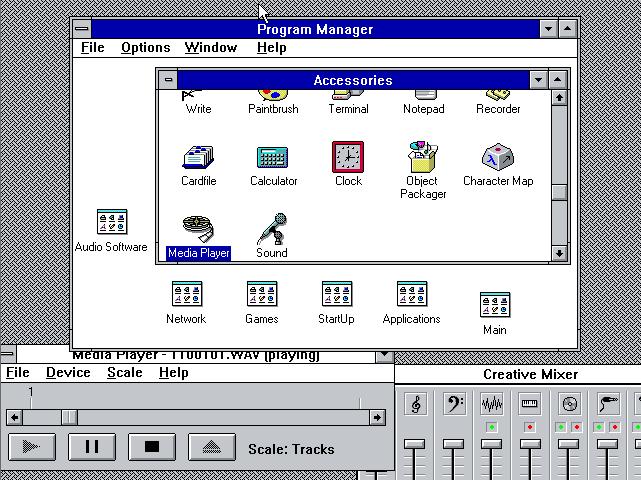This screenshot has height=480, width=641.
Task: Select the Paintbrush label in Accessories
Action: click(x=273, y=109)
